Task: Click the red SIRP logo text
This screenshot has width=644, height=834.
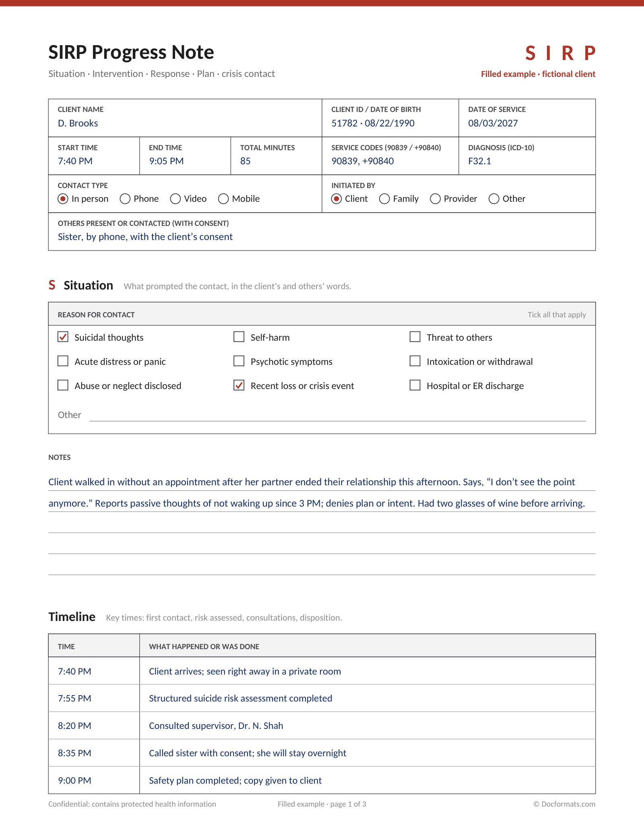Action: [560, 53]
